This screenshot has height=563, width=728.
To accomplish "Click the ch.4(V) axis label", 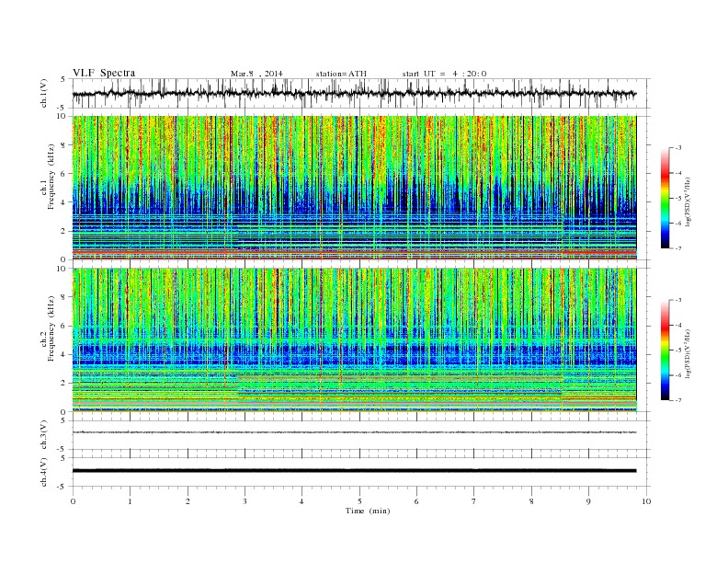I will (x=44, y=472).
